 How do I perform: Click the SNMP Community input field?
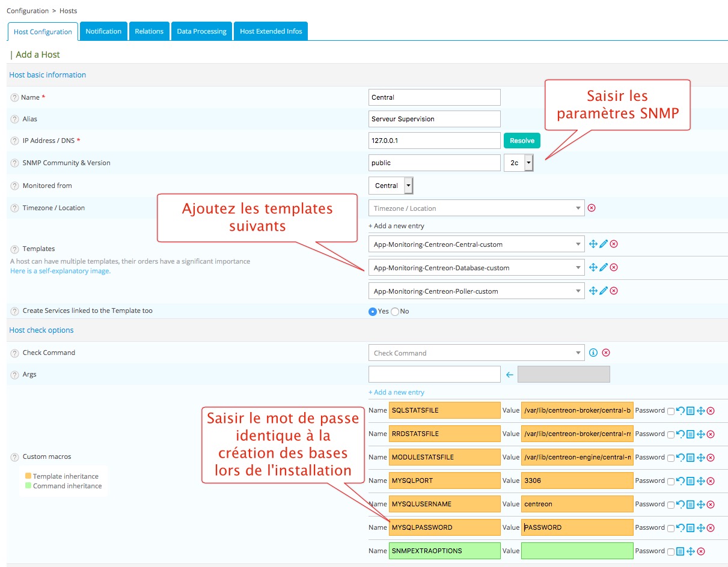(434, 163)
